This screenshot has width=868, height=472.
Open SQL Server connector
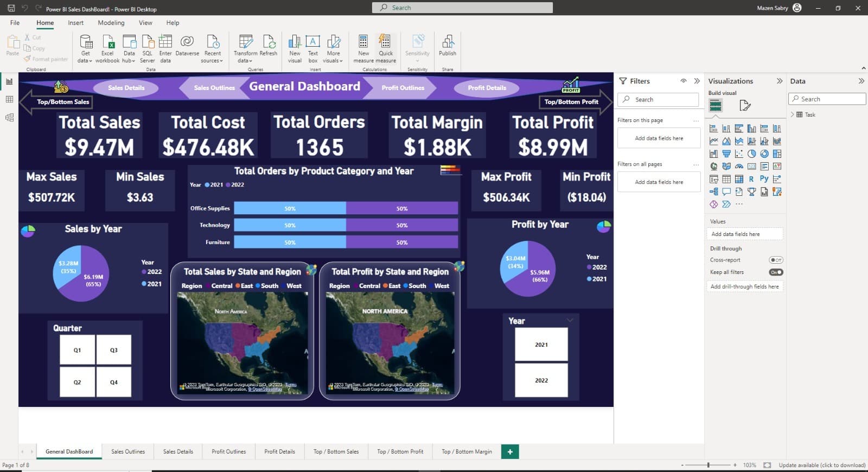coord(148,49)
